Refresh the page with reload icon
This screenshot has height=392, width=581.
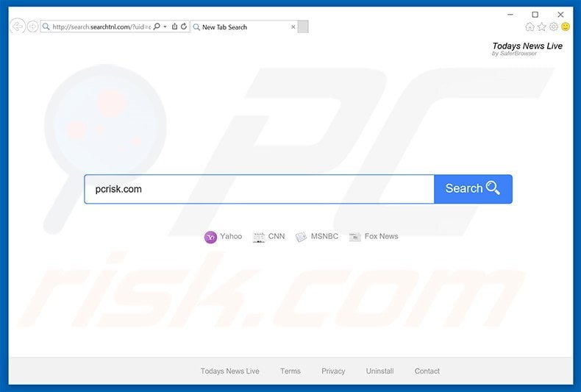(184, 26)
